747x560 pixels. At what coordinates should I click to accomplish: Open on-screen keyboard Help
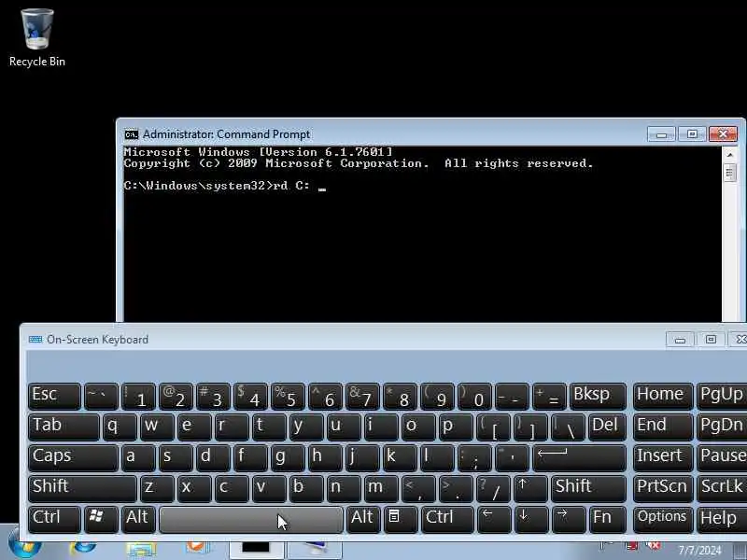click(x=722, y=519)
